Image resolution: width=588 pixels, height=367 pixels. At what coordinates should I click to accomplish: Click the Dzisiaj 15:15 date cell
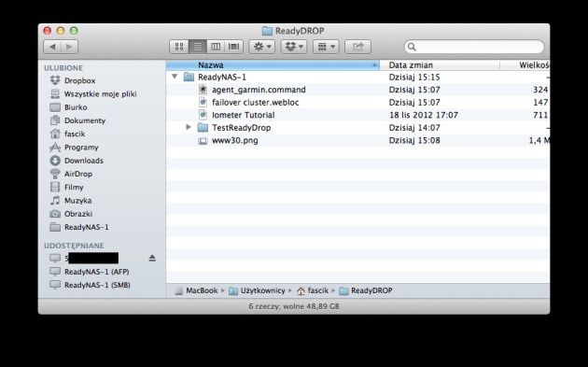414,77
